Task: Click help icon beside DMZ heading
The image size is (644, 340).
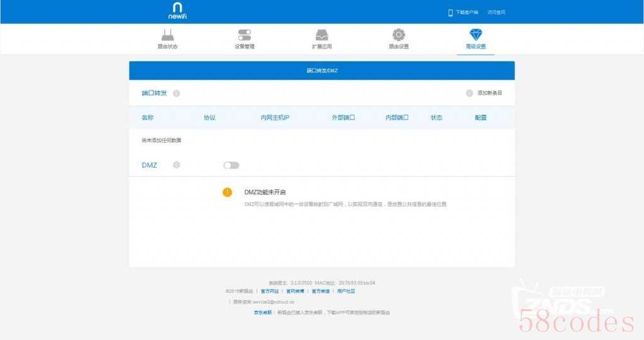Action: pyautogui.click(x=177, y=165)
